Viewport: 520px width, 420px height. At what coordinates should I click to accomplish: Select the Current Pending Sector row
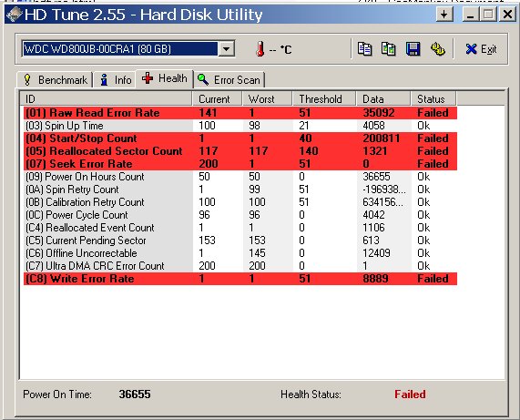[240, 241]
